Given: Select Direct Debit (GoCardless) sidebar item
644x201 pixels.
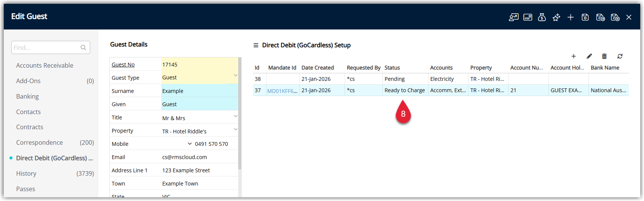Looking at the screenshot, I should pos(54,158).
